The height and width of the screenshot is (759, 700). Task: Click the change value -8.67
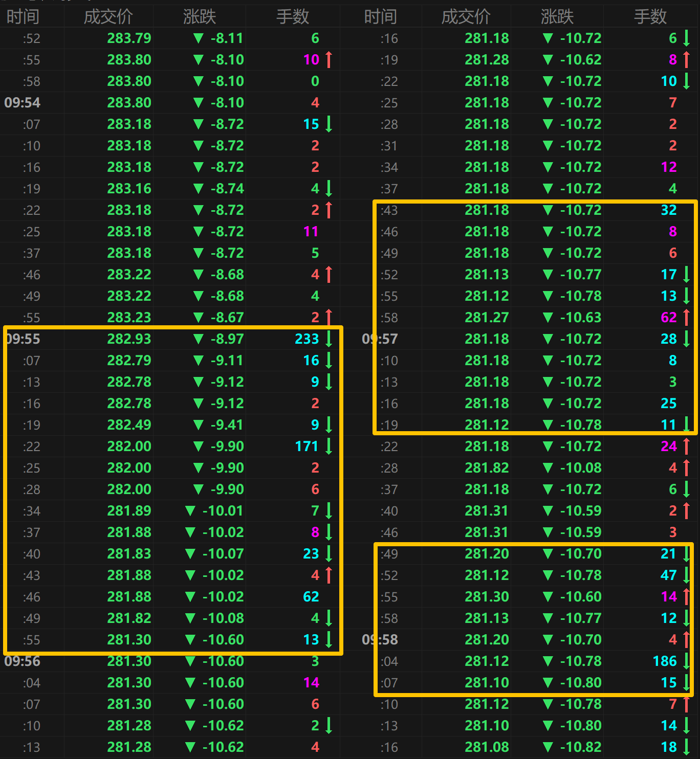point(227,317)
